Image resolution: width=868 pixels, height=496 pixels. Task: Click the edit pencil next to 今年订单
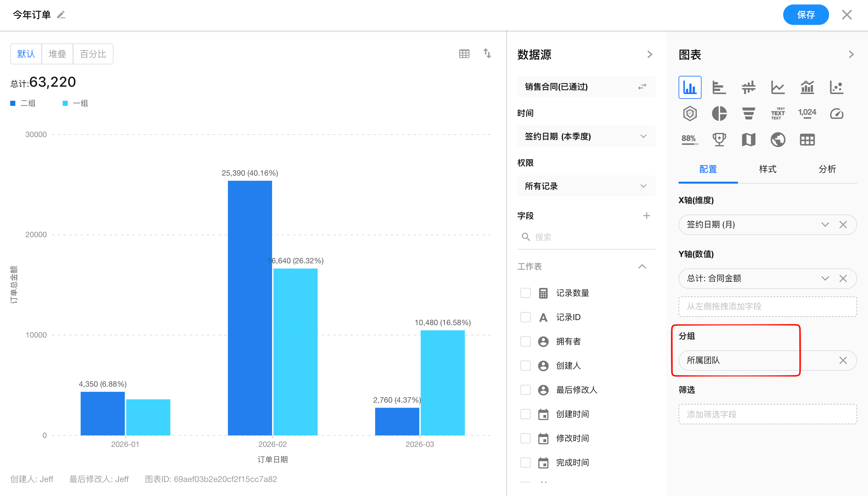coord(61,15)
